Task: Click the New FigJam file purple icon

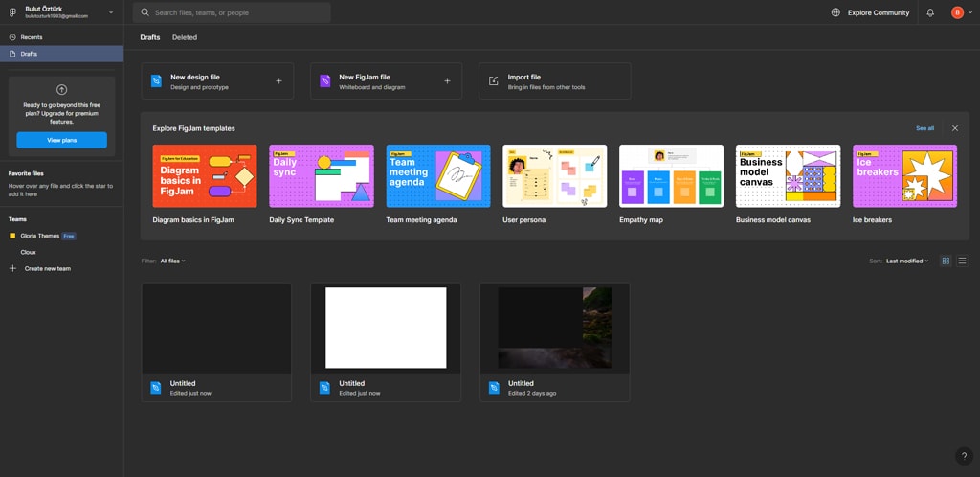Action: point(325,80)
